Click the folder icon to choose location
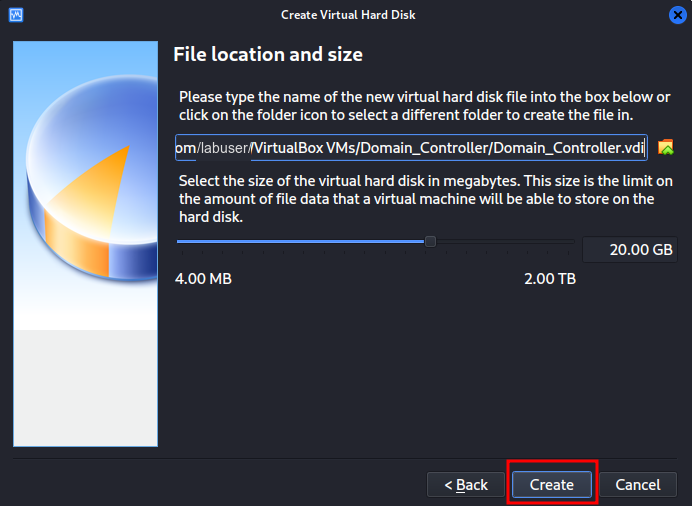The image size is (692, 506). 666,147
